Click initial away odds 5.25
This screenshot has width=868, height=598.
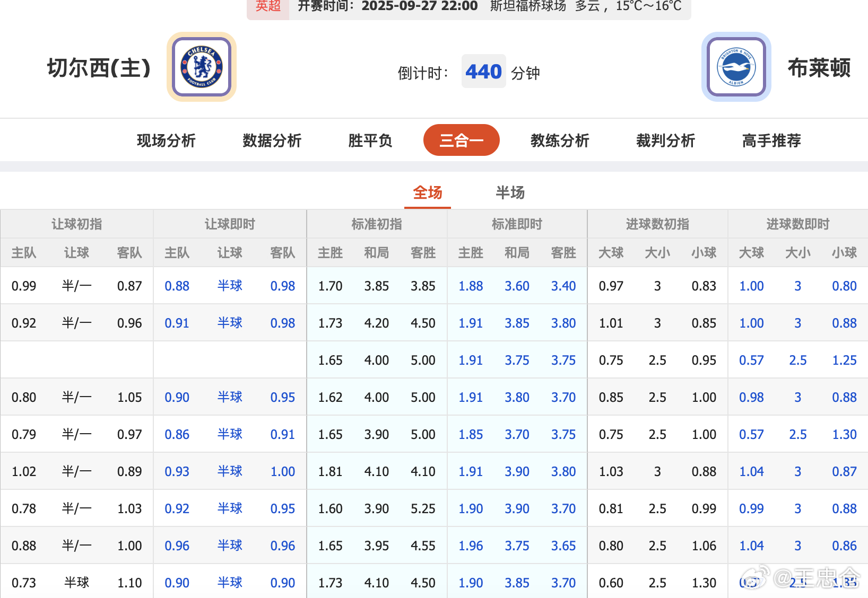423,508
